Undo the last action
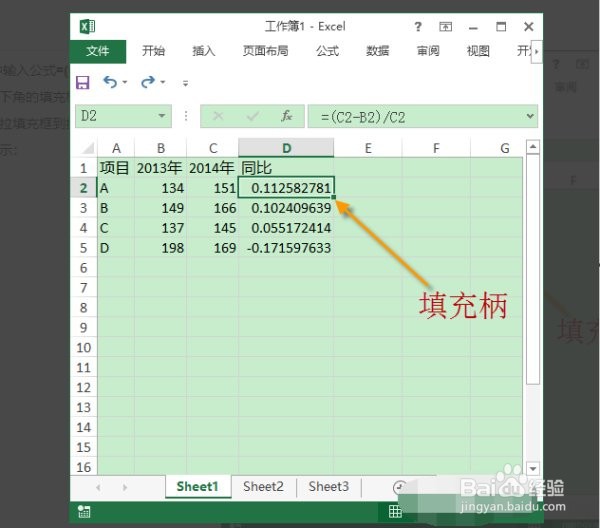This screenshot has width=600, height=528. click(110, 82)
